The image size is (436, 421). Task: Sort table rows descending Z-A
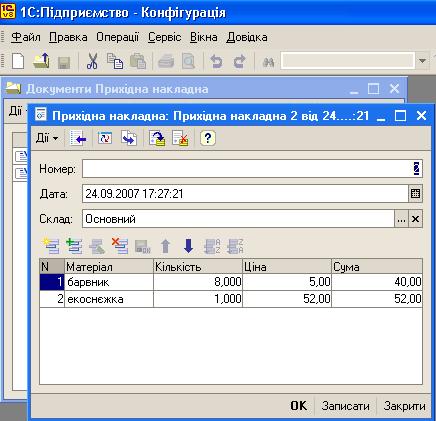[x=235, y=246]
